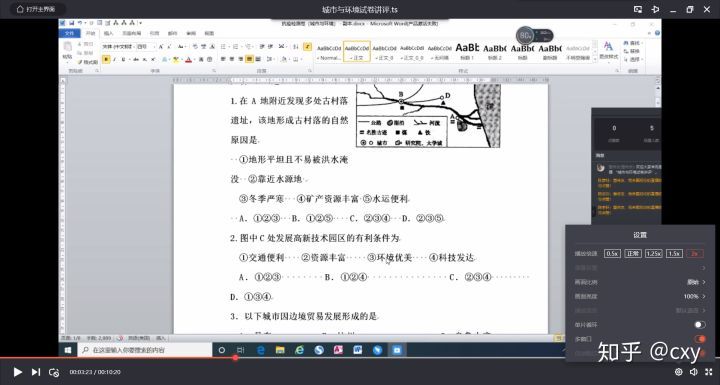The image size is (720, 385).
Task: Open the settings gear icon
Action: pos(679,372)
